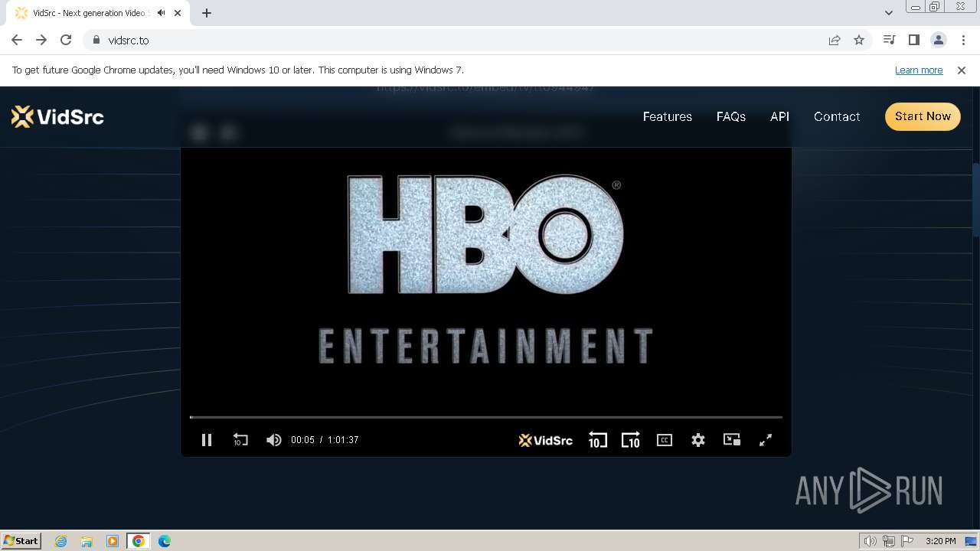The image size is (980, 551).
Task: Mute the tab audio speaker icon
Action: tap(161, 13)
